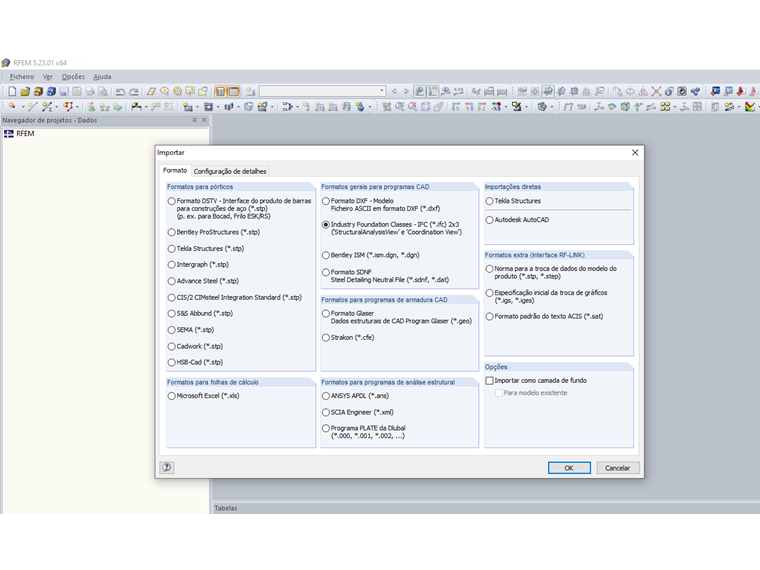
Task: Open dropdown arrow beside node tool icon
Action: click(x=23, y=107)
